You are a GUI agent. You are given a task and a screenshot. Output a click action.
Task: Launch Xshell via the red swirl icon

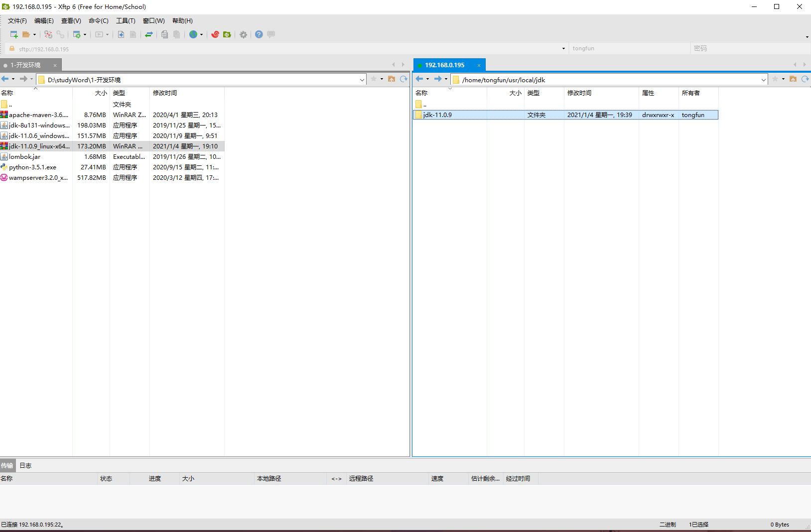215,34
